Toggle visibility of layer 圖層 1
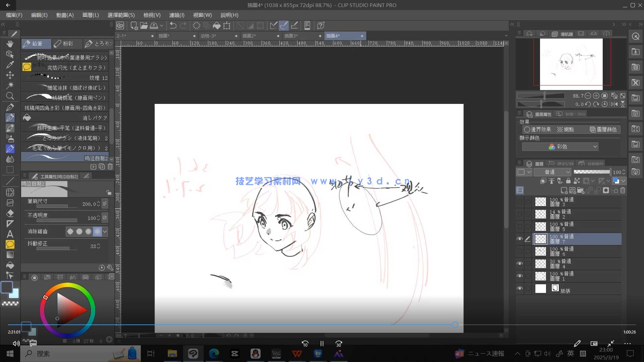This screenshot has width=644, height=362. point(520,276)
